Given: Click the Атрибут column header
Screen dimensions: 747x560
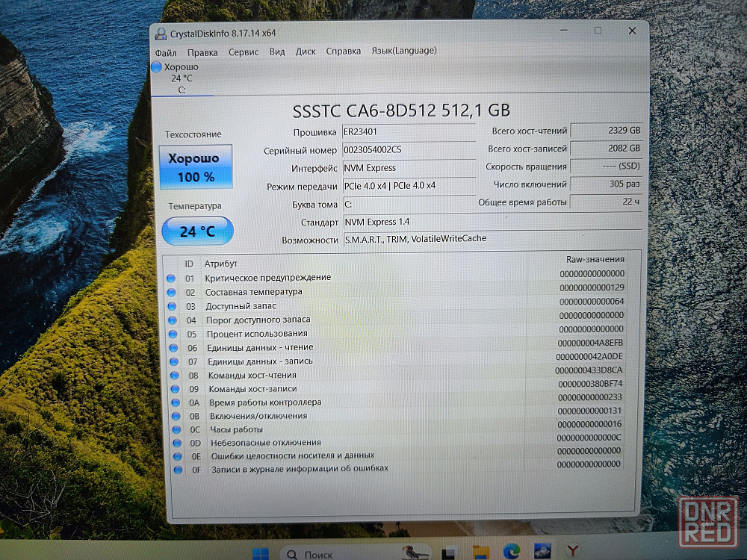Looking at the screenshot, I should coord(220,264).
